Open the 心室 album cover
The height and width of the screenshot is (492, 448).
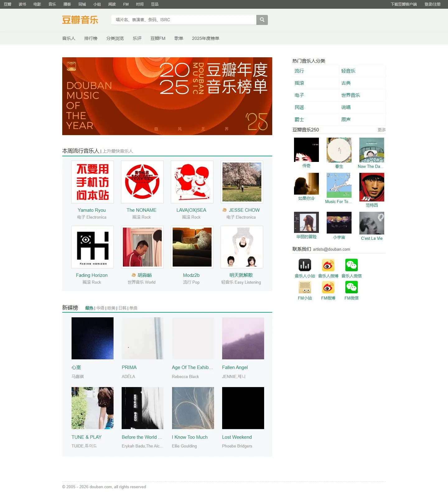[92, 338]
